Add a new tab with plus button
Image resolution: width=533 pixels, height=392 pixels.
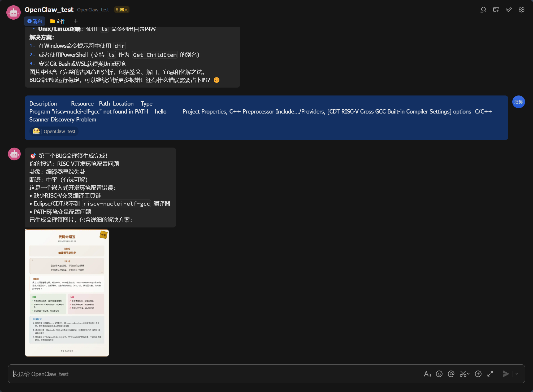[76, 21]
